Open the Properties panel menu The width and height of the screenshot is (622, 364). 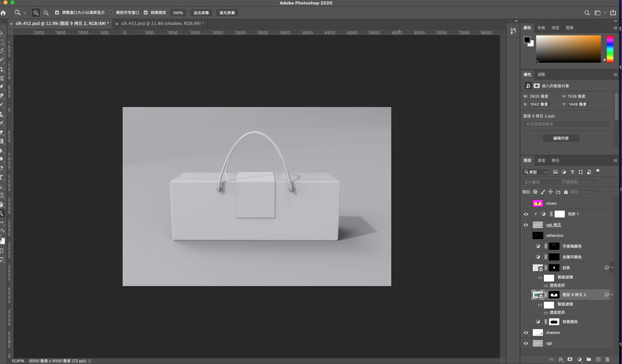(615, 75)
